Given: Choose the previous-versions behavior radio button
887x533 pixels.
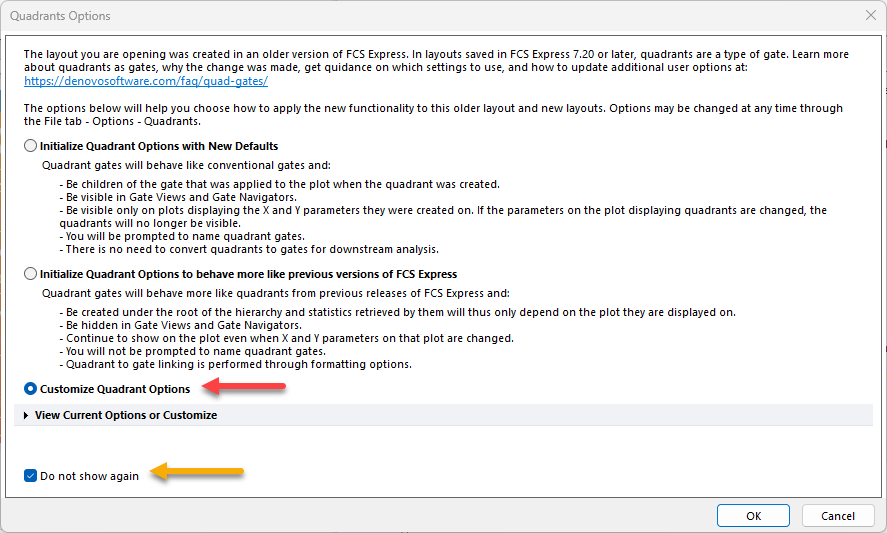Looking at the screenshot, I should point(31,273).
